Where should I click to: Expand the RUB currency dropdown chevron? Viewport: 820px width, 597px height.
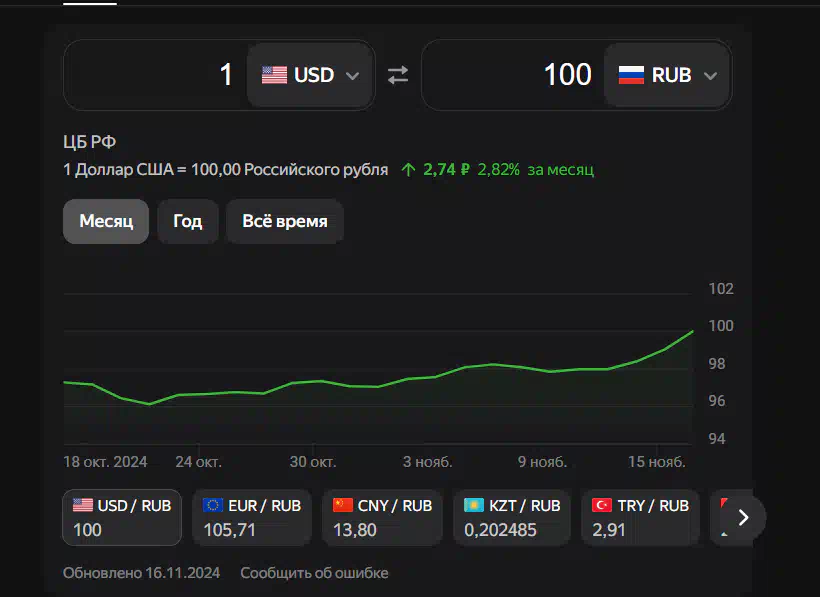click(710, 76)
